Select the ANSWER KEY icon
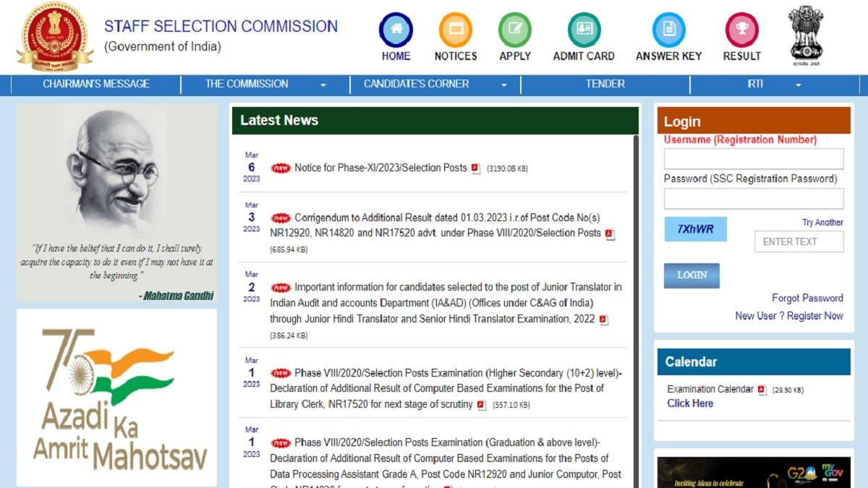Viewport: 868px width, 488px height. click(x=668, y=30)
